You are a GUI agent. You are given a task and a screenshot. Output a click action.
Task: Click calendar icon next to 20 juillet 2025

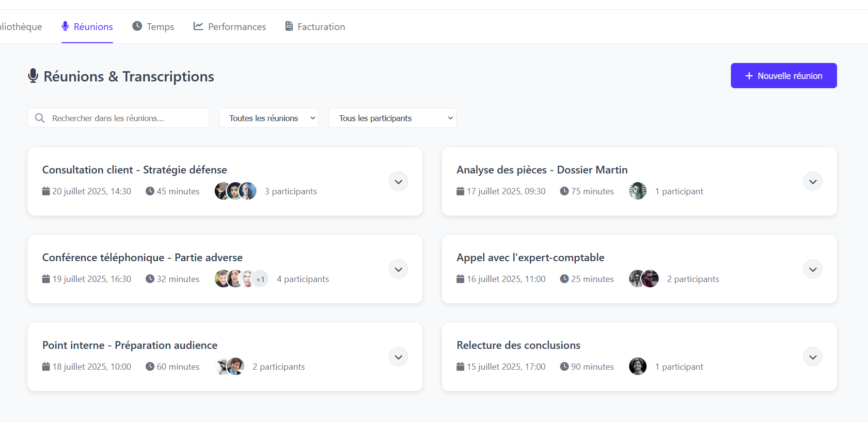pyautogui.click(x=46, y=191)
